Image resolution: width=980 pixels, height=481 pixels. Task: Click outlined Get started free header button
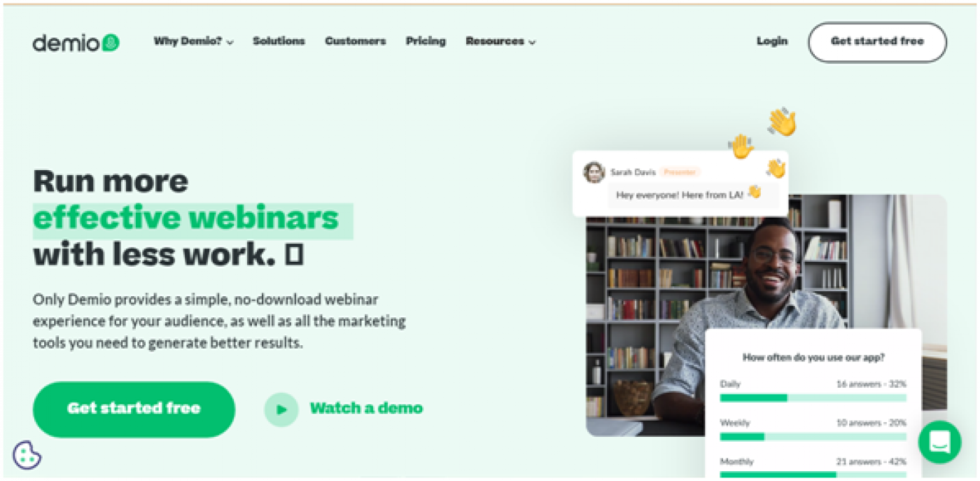tap(877, 42)
